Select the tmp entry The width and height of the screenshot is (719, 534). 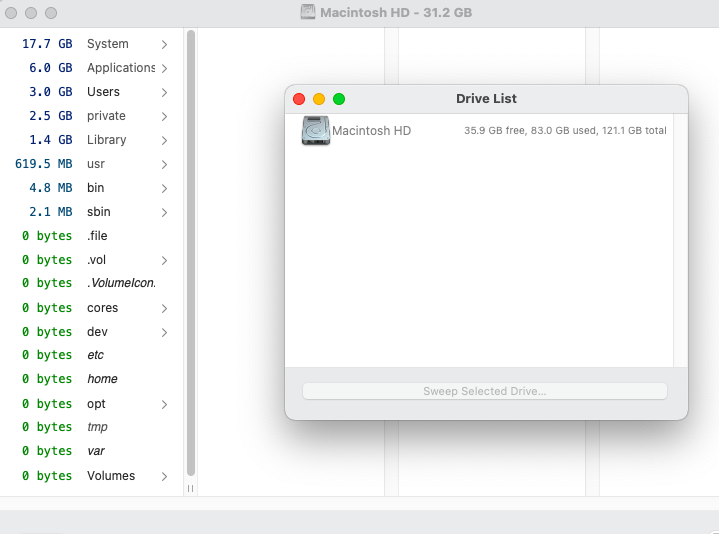[97, 427]
